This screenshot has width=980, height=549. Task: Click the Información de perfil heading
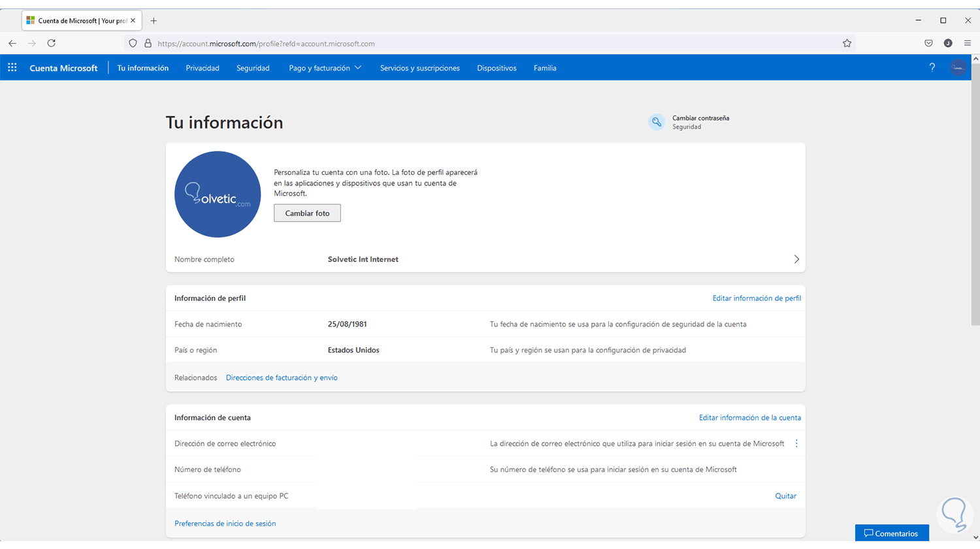pyautogui.click(x=210, y=298)
